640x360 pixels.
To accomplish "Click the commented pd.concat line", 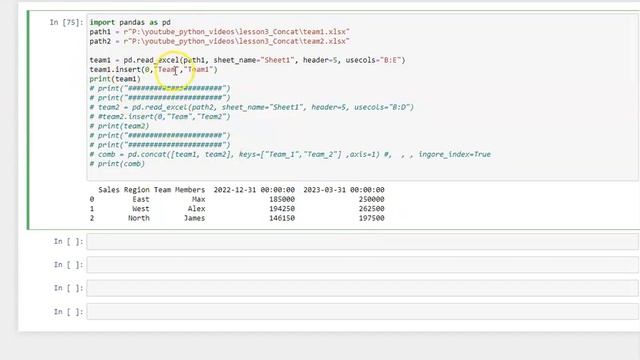I will coord(290,154).
